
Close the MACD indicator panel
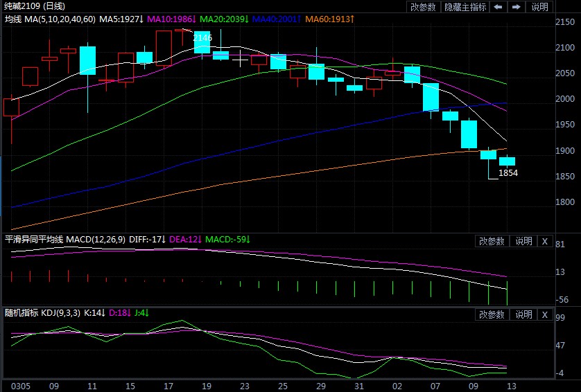[545, 241]
